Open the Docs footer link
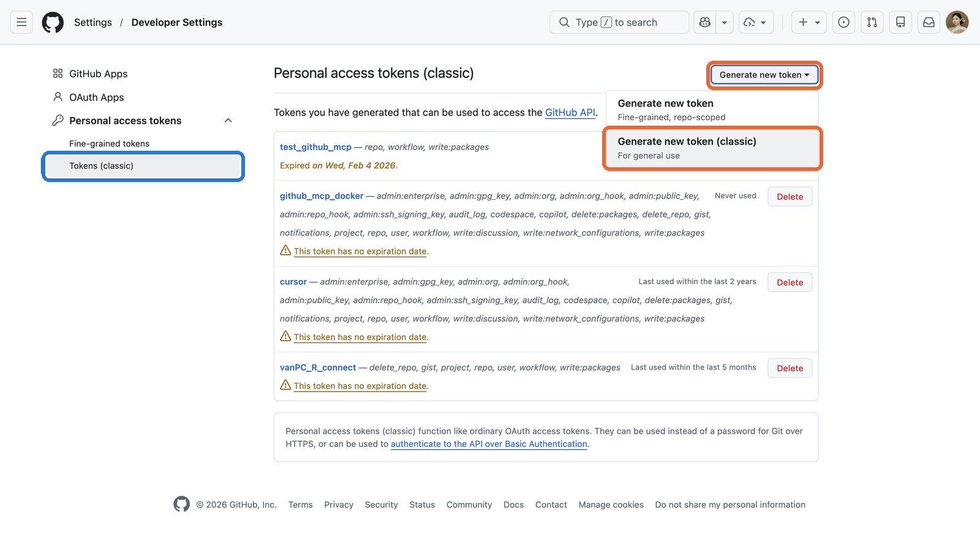This screenshot has width=980, height=546. coord(513,505)
